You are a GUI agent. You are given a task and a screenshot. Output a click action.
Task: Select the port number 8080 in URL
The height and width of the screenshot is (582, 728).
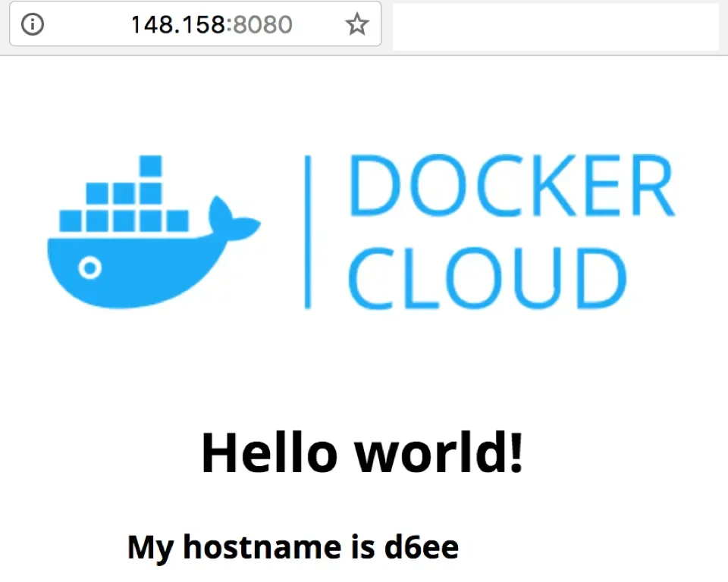pyautogui.click(x=262, y=25)
